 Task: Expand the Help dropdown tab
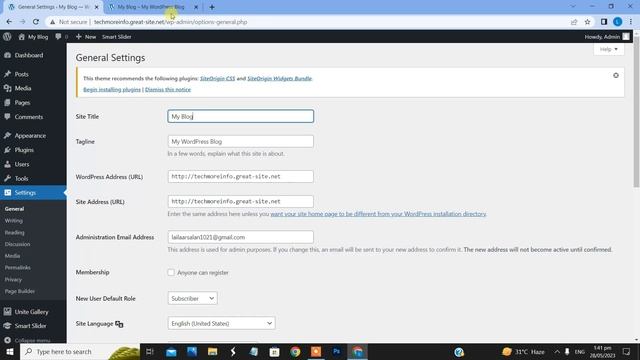point(609,49)
